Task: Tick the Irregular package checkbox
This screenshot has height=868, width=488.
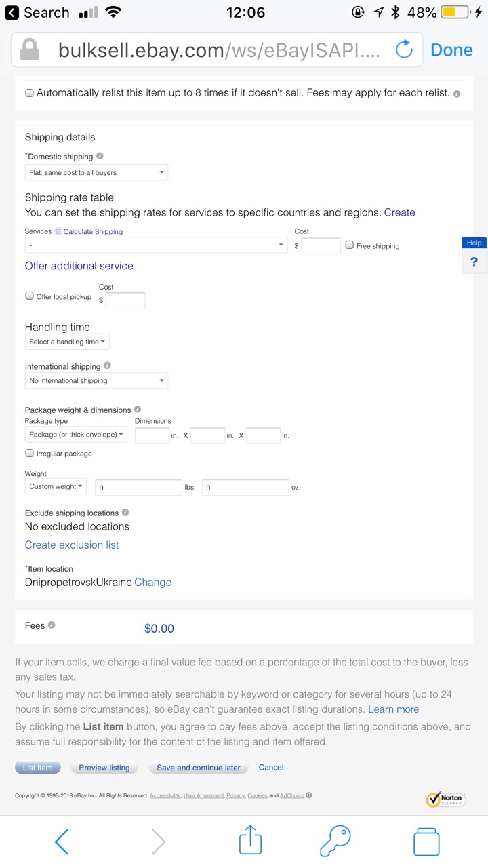Action: coord(30,453)
